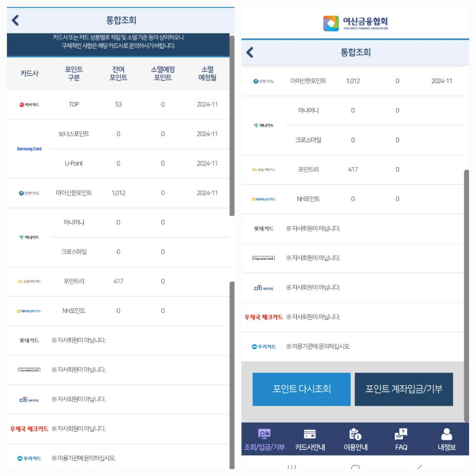Select 소멸 예정월 column header

click(x=207, y=73)
